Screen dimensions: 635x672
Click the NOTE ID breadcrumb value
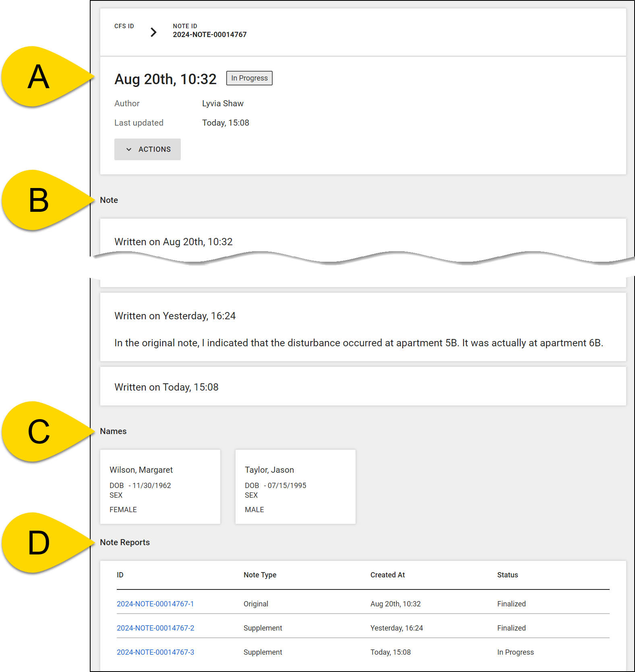[209, 35]
